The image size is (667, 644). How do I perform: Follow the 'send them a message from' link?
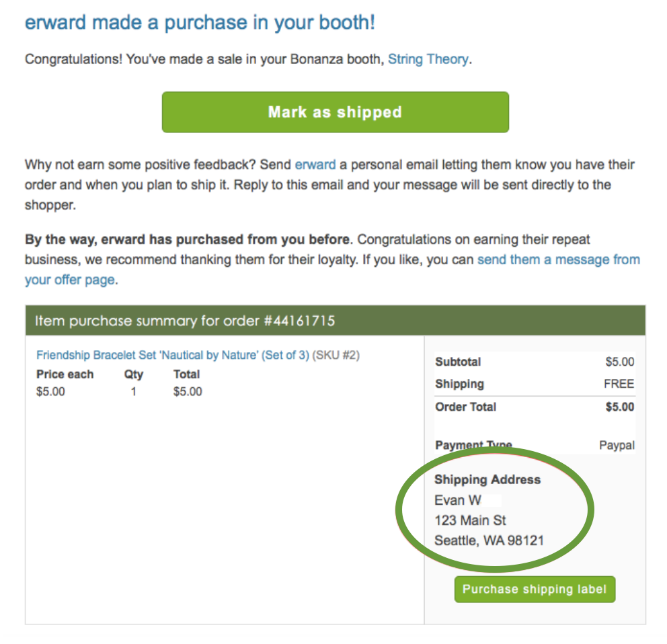pyautogui.click(x=559, y=259)
